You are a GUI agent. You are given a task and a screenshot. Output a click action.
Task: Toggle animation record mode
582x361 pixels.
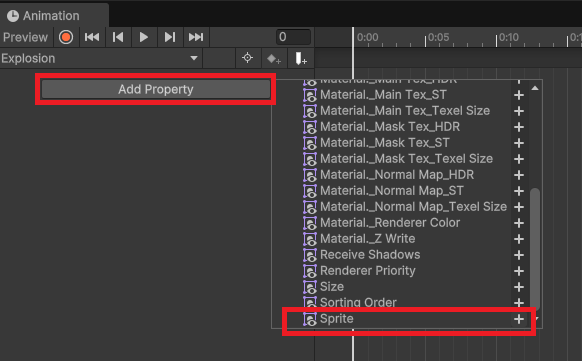(x=66, y=37)
